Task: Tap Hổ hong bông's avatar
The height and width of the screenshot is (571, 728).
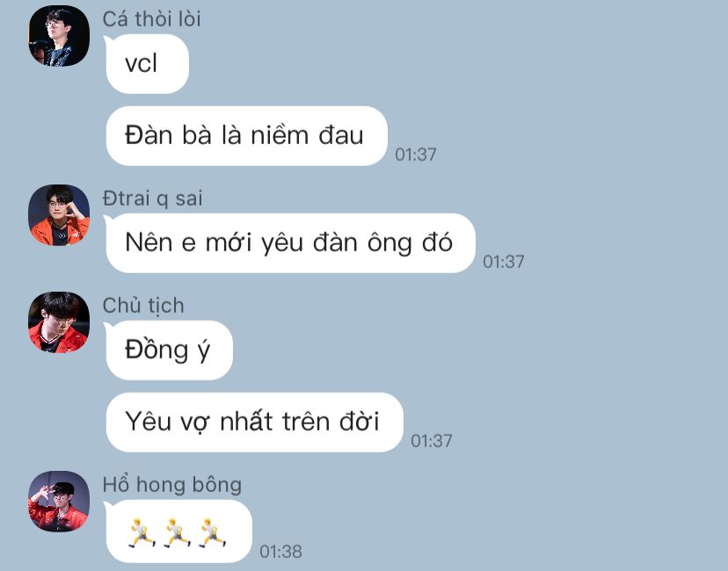Action: pos(59,501)
